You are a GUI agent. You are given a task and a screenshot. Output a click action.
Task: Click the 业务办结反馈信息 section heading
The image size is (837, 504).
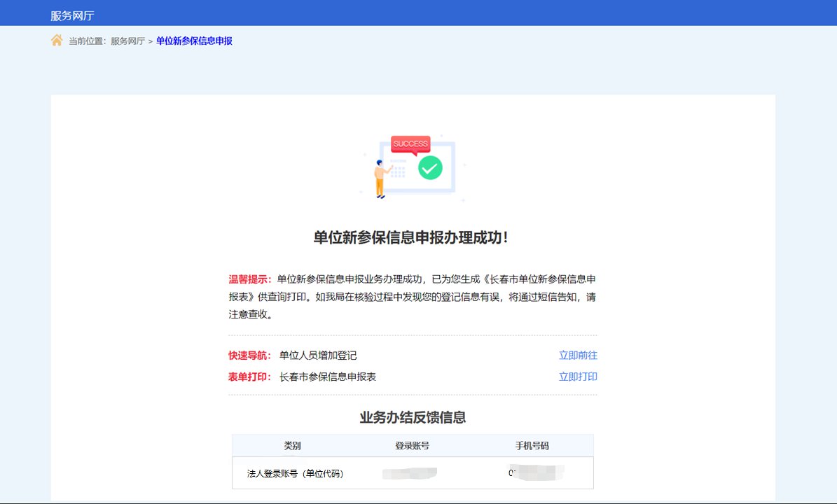(x=413, y=418)
